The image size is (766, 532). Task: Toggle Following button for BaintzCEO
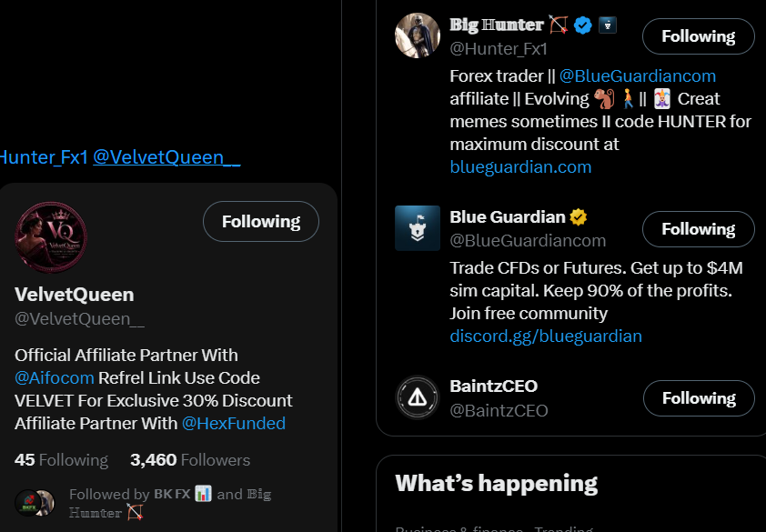click(x=699, y=398)
